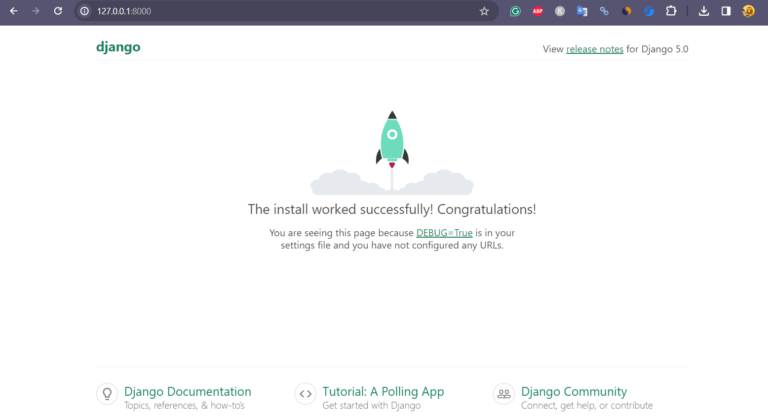
Task: Open the blue swirl extension icon
Action: click(x=648, y=11)
